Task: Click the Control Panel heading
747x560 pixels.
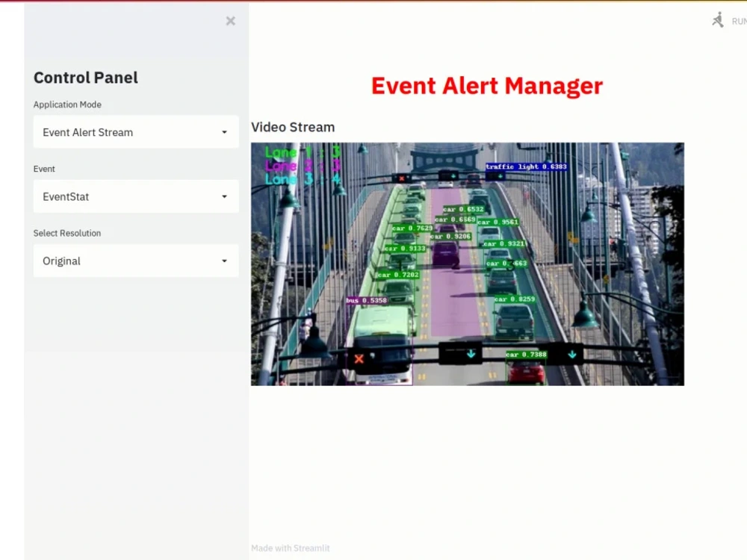Action: click(x=86, y=78)
